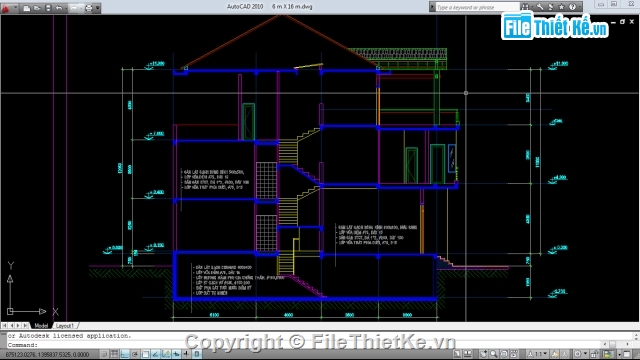Click Clean Screen icon at status bar end
The height and width of the screenshot is (360, 640).
[x=627, y=354]
